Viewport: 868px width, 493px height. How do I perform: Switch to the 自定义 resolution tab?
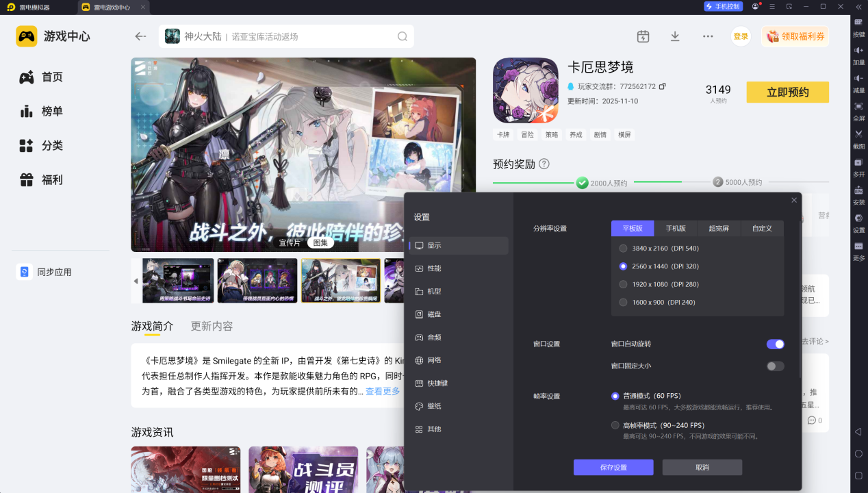[x=762, y=228]
